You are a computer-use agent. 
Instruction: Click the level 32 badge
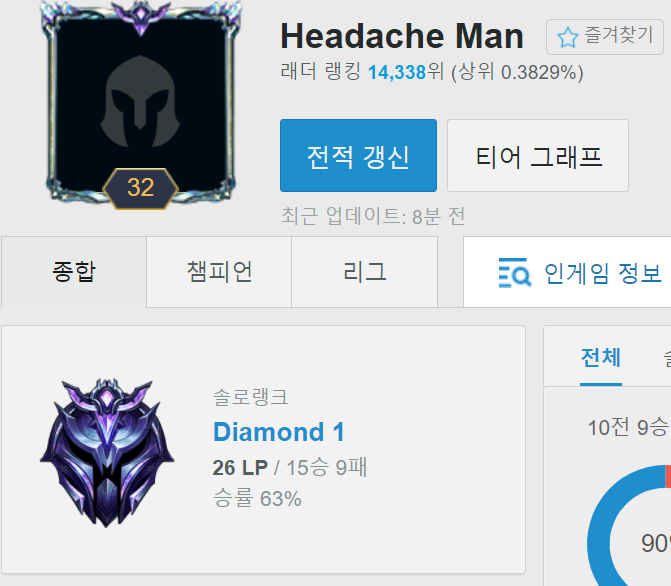[x=140, y=188]
